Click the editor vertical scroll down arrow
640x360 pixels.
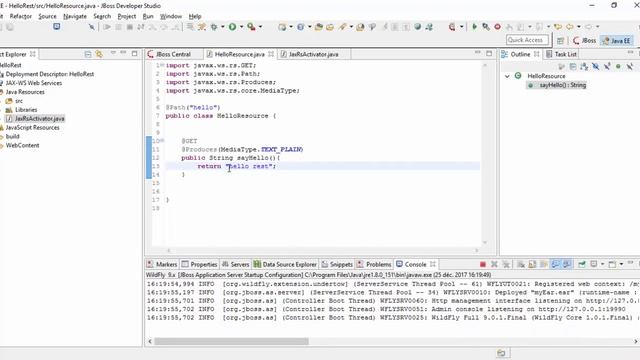point(485,242)
